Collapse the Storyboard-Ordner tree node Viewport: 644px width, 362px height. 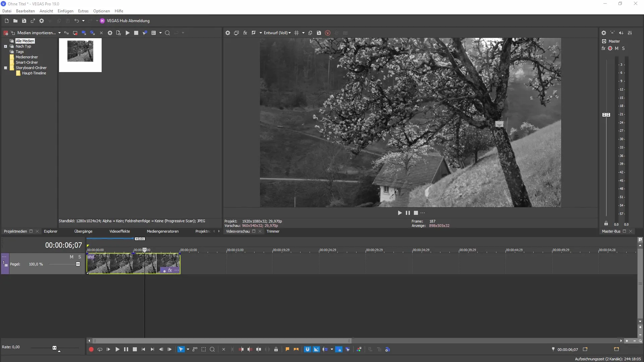(x=5, y=68)
